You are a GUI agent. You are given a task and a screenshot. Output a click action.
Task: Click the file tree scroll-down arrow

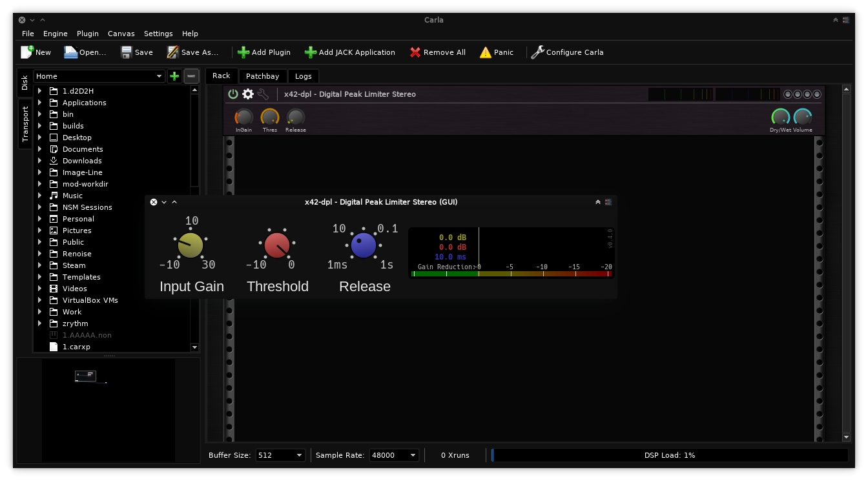coord(195,347)
